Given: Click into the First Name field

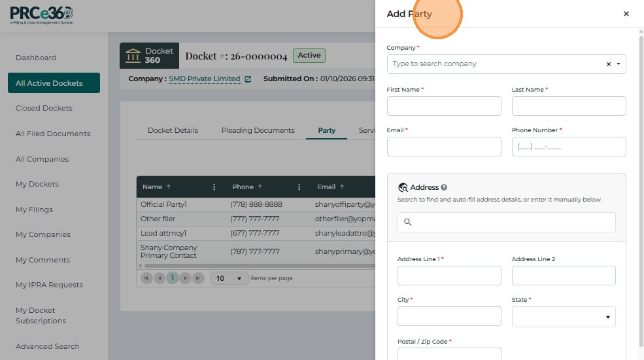Looking at the screenshot, I should pyautogui.click(x=444, y=106).
